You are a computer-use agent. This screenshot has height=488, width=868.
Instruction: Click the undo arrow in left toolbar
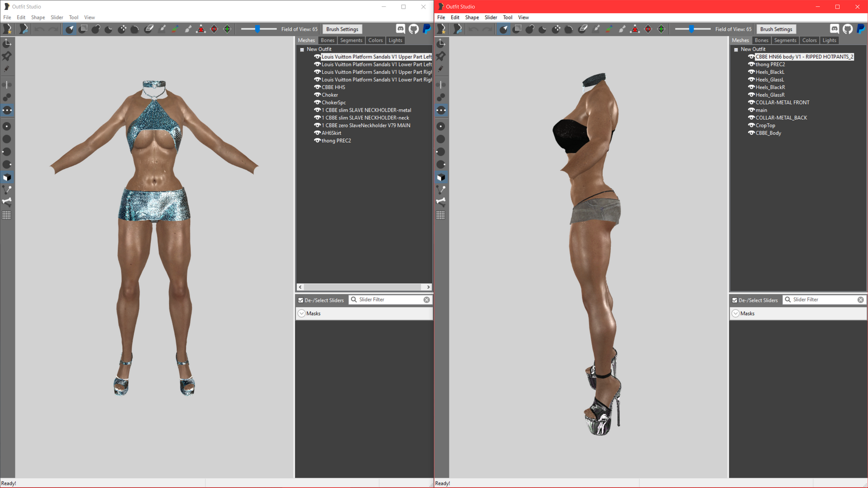(x=39, y=29)
